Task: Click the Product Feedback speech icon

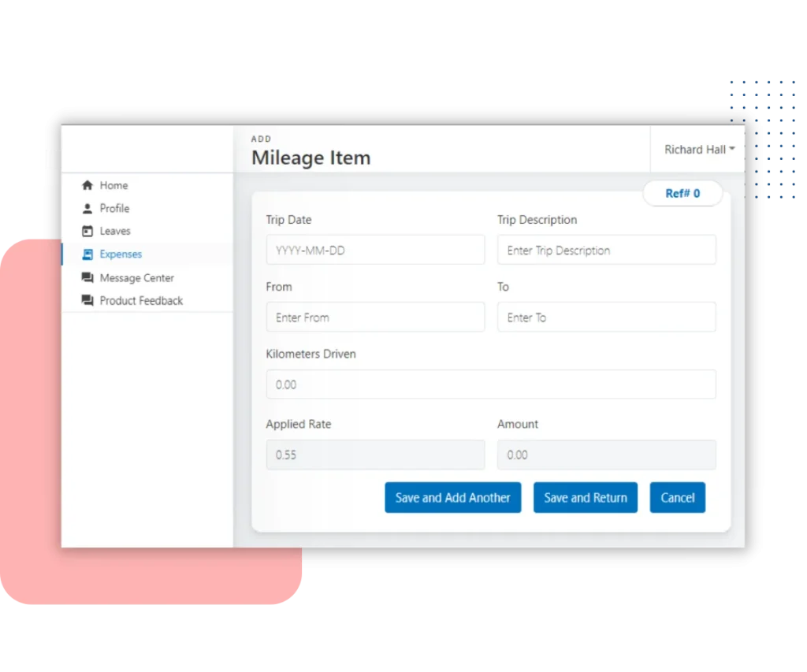Action: [87, 300]
